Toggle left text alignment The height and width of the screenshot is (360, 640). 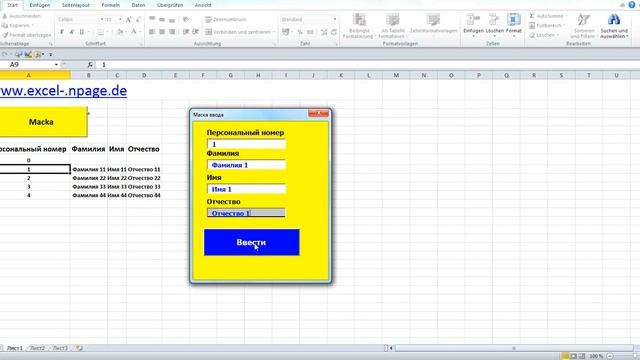pyautogui.click(x=152, y=32)
